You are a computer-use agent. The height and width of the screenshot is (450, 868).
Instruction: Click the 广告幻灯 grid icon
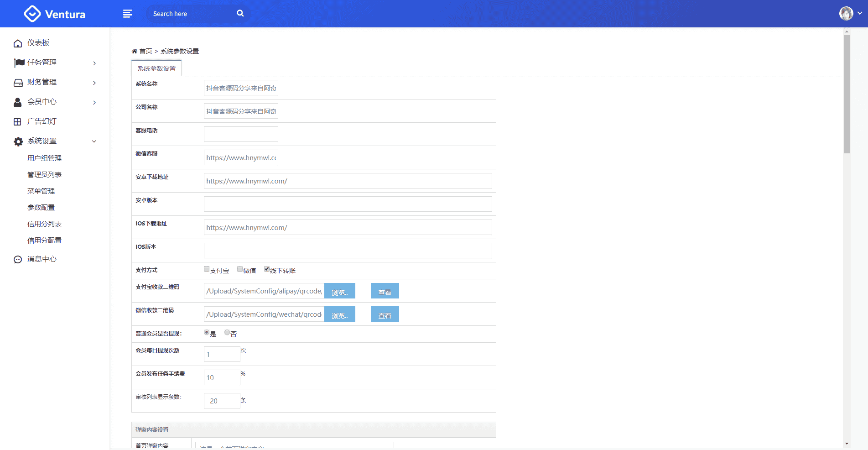18,122
